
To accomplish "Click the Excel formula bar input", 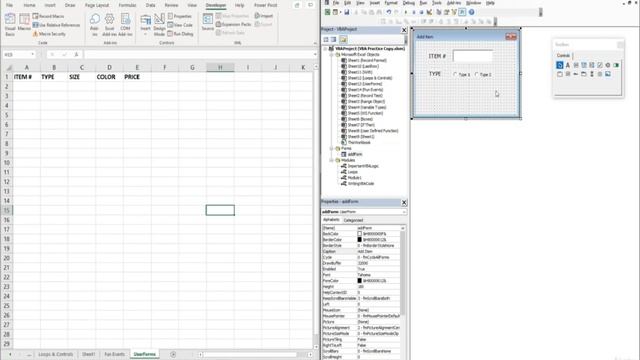I will [x=199, y=54].
